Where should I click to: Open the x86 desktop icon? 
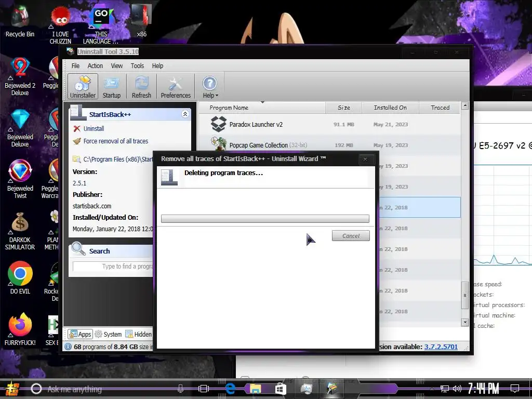(x=141, y=21)
